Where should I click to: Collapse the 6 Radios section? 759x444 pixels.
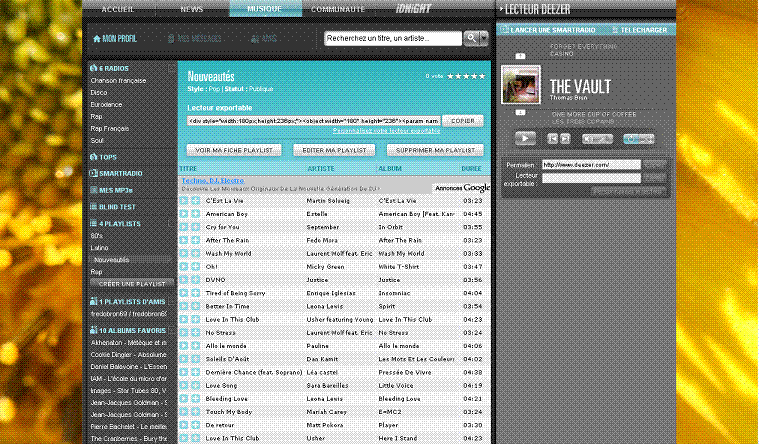click(x=171, y=68)
